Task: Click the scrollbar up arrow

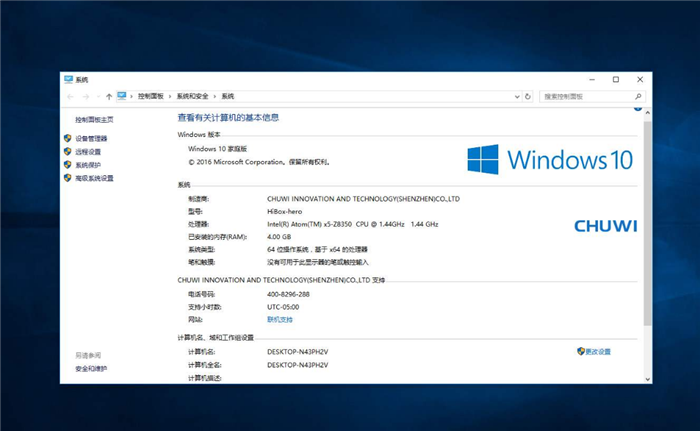Action: [647, 113]
